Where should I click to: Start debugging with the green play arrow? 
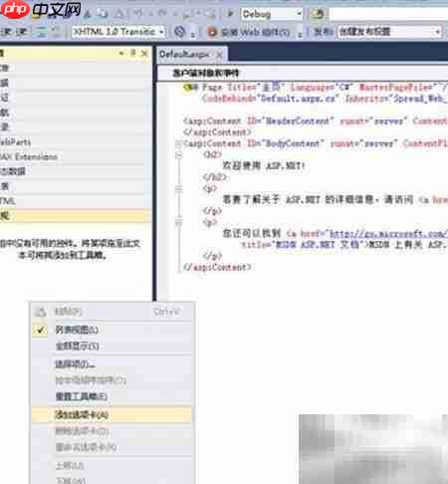tap(230, 14)
